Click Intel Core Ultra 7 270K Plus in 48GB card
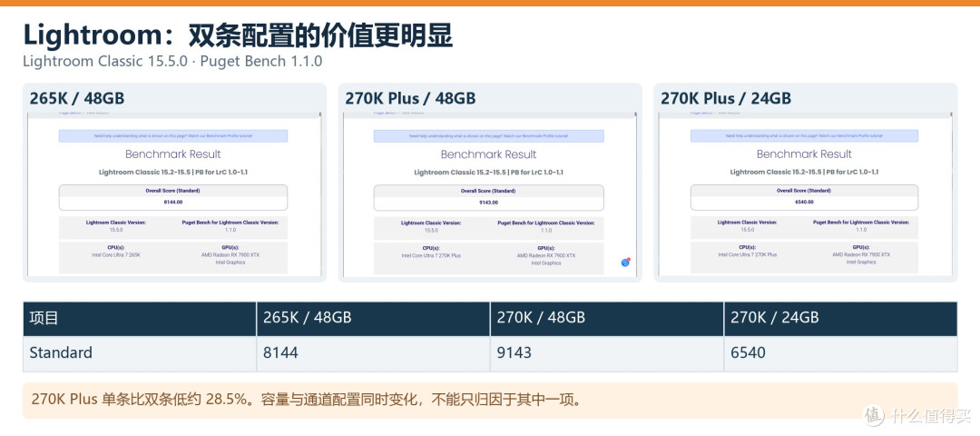 pos(431,255)
